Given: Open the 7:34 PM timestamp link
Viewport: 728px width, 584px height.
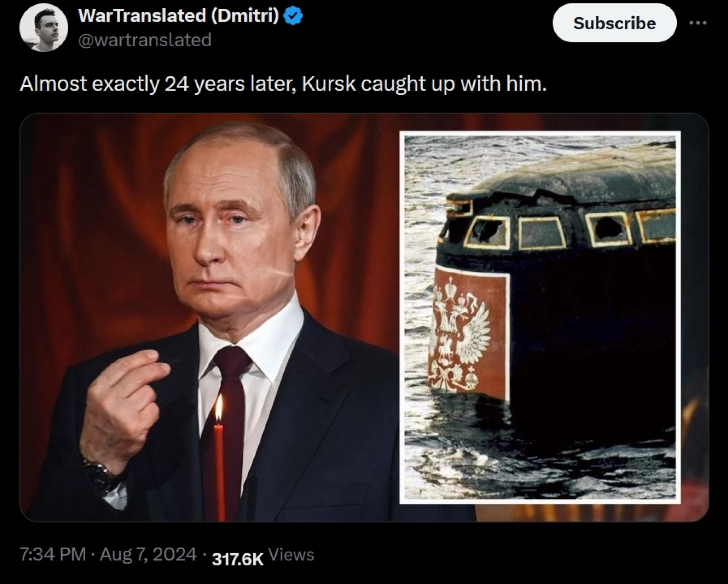Looking at the screenshot, I should click(x=53, y=554).
